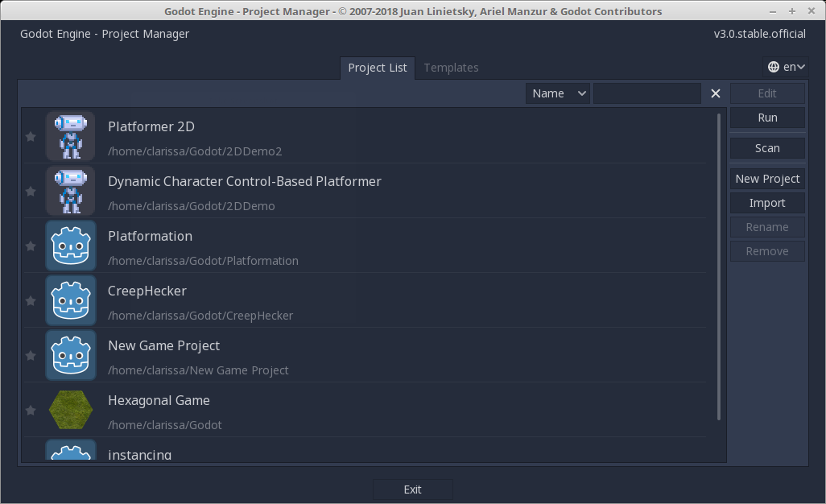This screenshot has width=826, height=504.
Task: Toggle star next to New Game Project
Action: click(31, 356)
